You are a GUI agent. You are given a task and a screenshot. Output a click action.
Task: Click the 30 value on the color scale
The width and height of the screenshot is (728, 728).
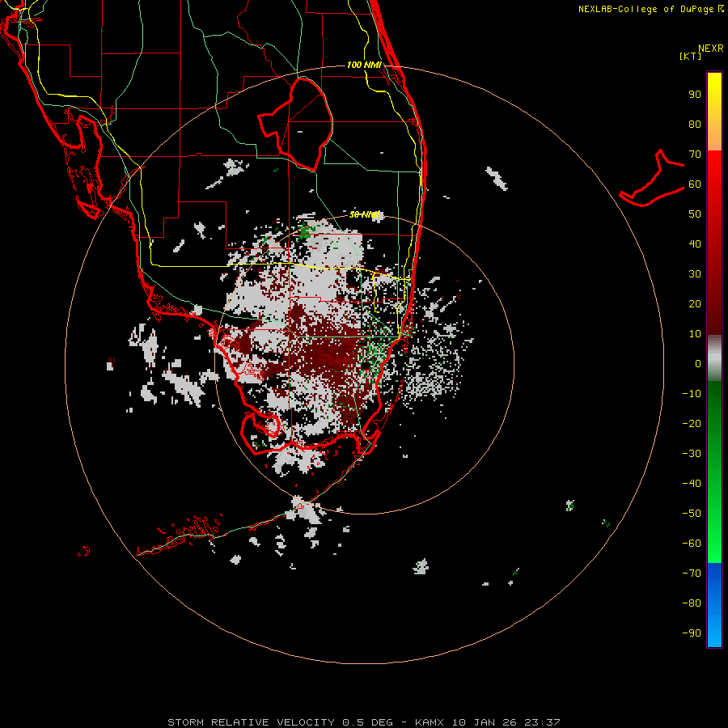[695, 274]
